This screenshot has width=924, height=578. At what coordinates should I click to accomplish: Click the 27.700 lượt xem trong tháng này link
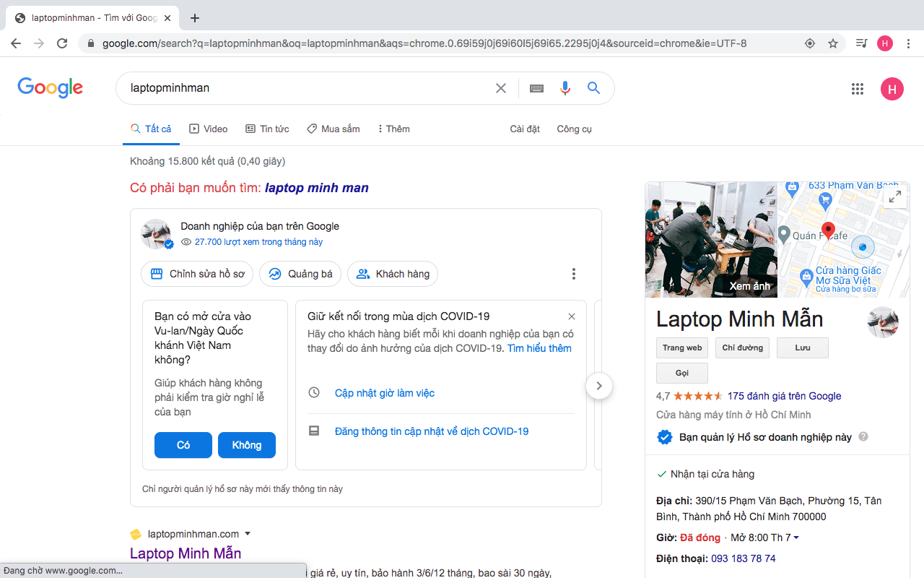[x=258, y=242]
